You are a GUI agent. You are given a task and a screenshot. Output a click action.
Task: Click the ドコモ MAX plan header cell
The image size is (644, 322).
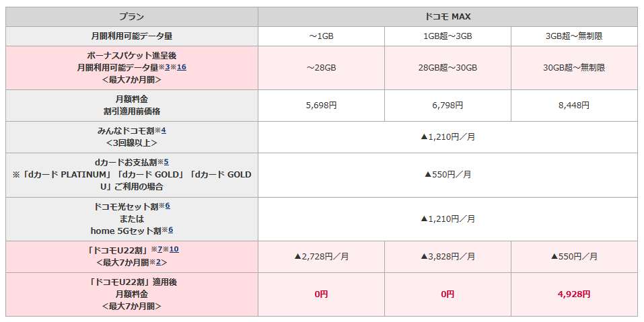coord(448,17)
